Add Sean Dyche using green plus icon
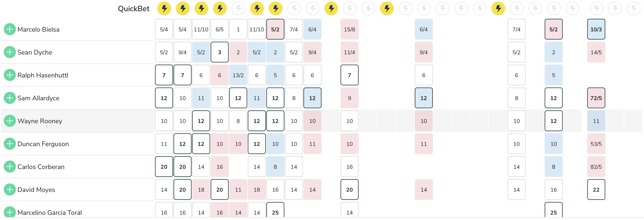The height and width of the screenshot is (220, 644). click(x=10, y=52)
